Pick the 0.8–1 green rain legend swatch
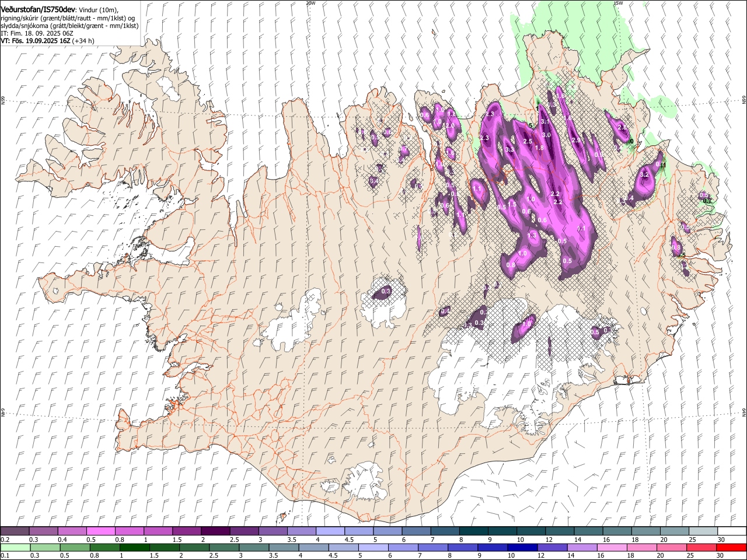Viewport: 747px width, 560px height. pyautogui.click(x=104, y=548)
